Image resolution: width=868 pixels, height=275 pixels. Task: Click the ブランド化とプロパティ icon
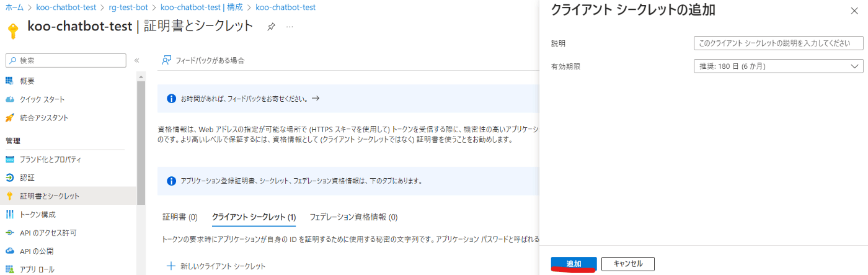point(9,159)
